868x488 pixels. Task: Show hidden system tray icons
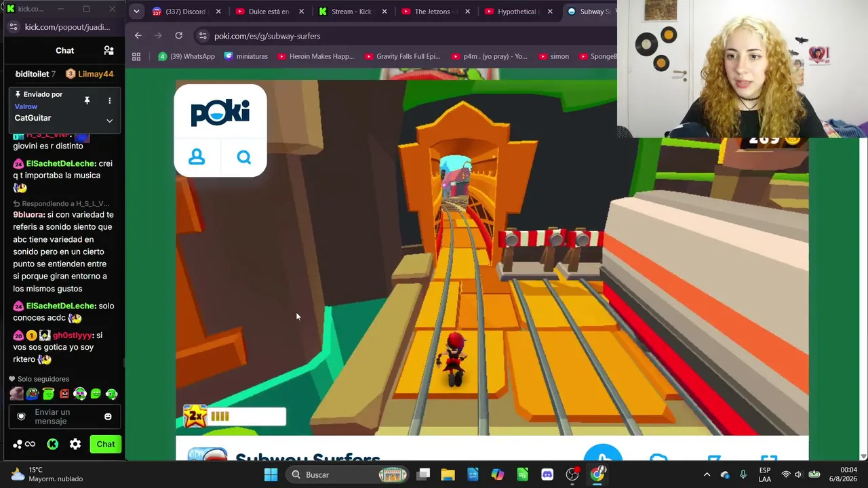(x=707, y=474)
